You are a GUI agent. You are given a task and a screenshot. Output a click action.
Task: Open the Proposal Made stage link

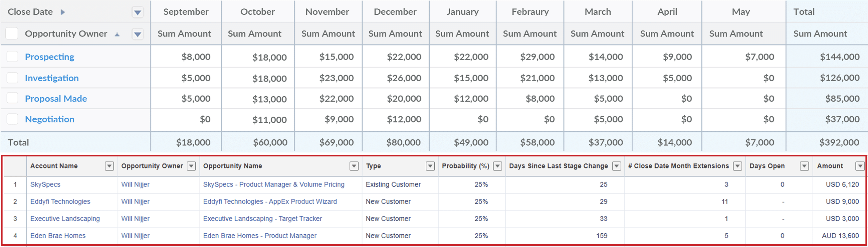pyautogui.click(x=56, y=99)
